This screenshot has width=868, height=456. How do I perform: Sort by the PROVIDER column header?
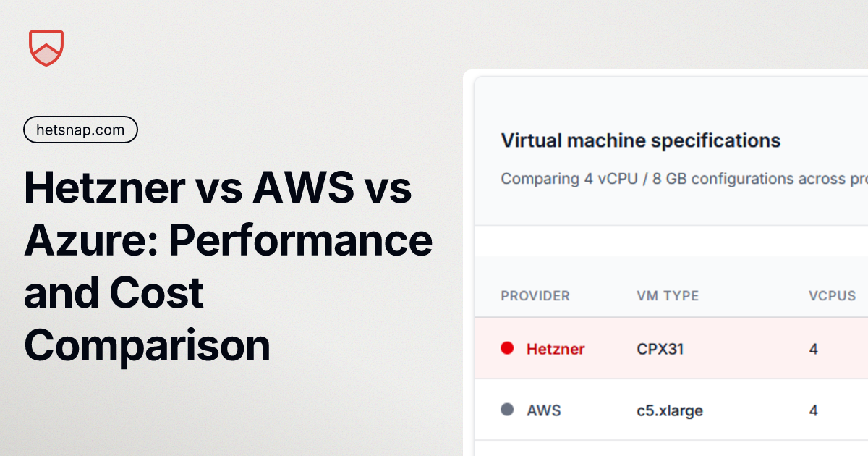click(x=535, y=295)
